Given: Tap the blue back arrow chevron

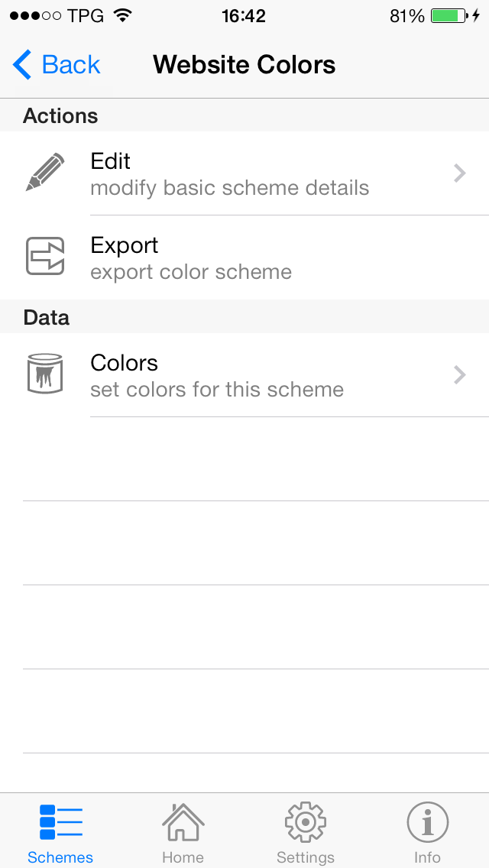Looking at the screenshot, I should (x=23, y=65).
